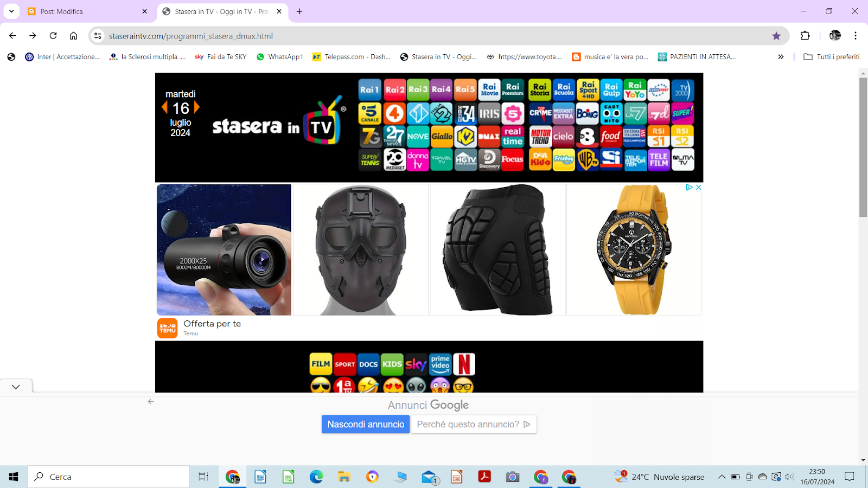The height and width of the screenshot is (488, 868).
Task: Open the TELE FILM channel icon
Action: pos(659,160)
